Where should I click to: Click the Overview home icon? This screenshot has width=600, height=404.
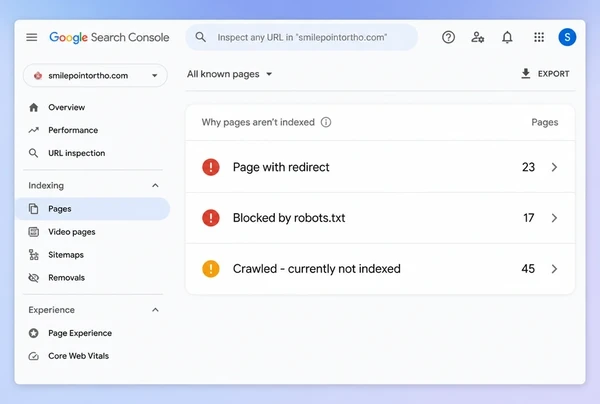coord(34,108)
